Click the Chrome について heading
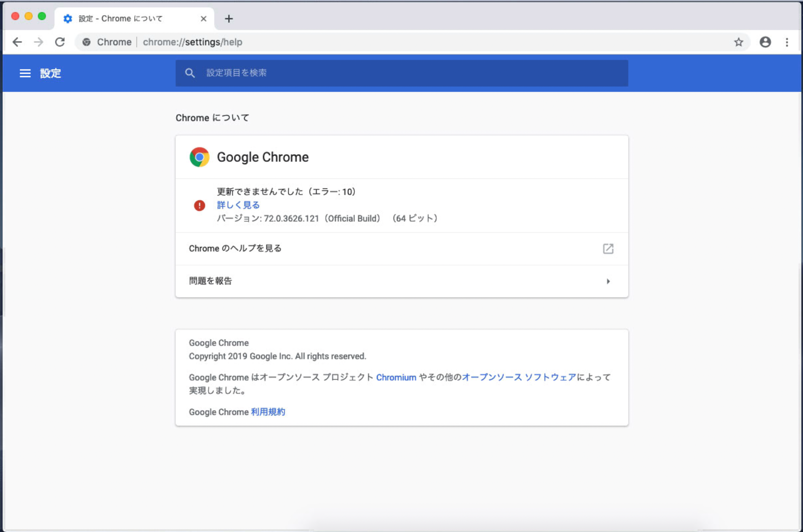Screen dimensions: 803x532 (212, 118)
